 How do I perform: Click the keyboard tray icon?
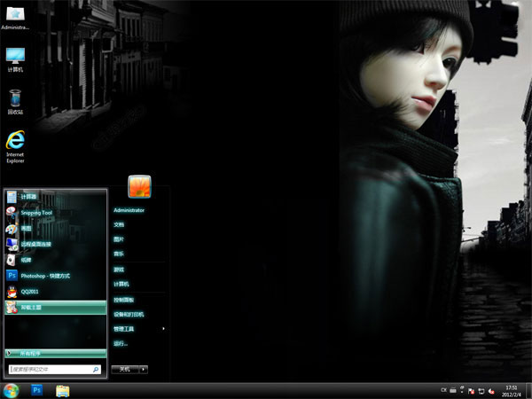[453, 390]
